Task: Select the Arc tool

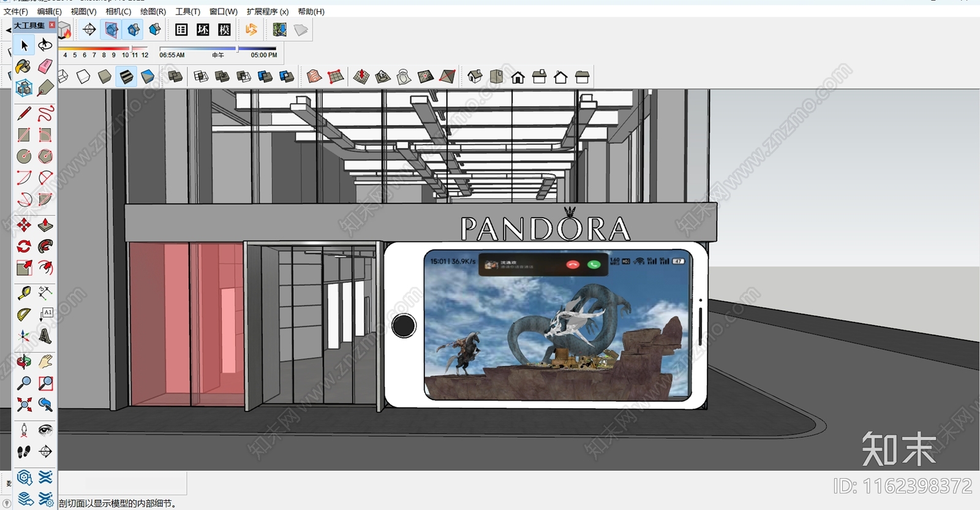Action: pos(24,178)
